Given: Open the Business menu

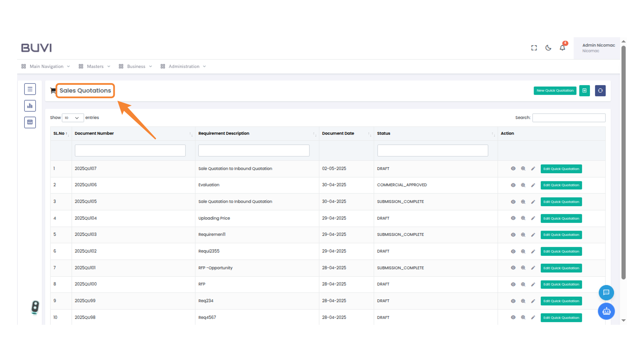Looking at the screenshot, I should click(136, 66).
